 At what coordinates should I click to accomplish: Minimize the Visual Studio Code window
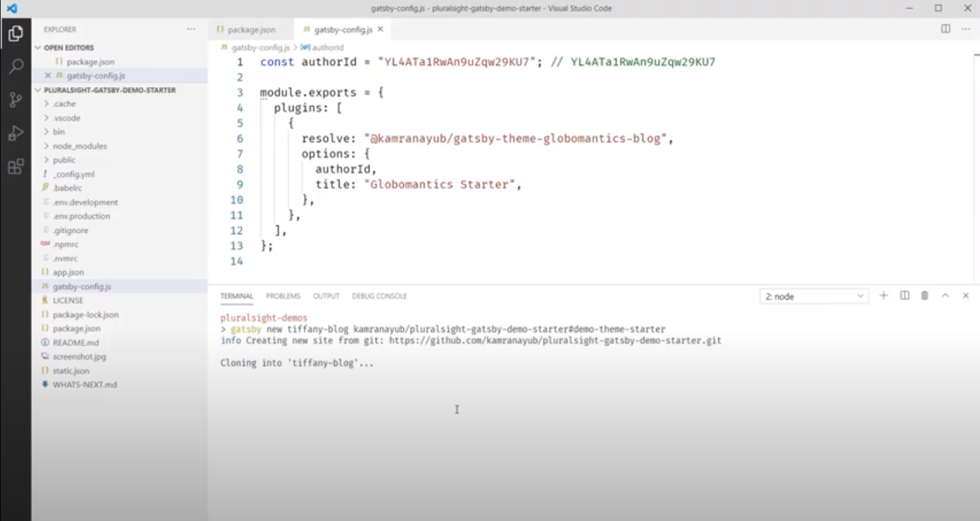coord(909,8)
